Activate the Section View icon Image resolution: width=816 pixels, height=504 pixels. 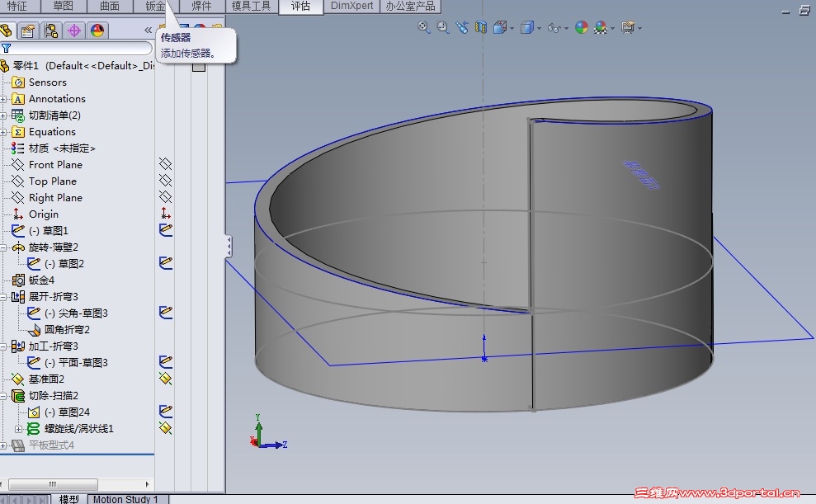(x=481, y=27)
